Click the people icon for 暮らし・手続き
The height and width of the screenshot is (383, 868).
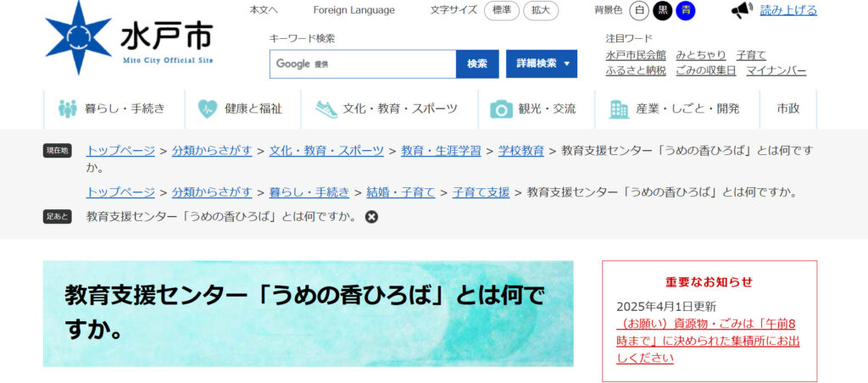click(x=67, y=108)
